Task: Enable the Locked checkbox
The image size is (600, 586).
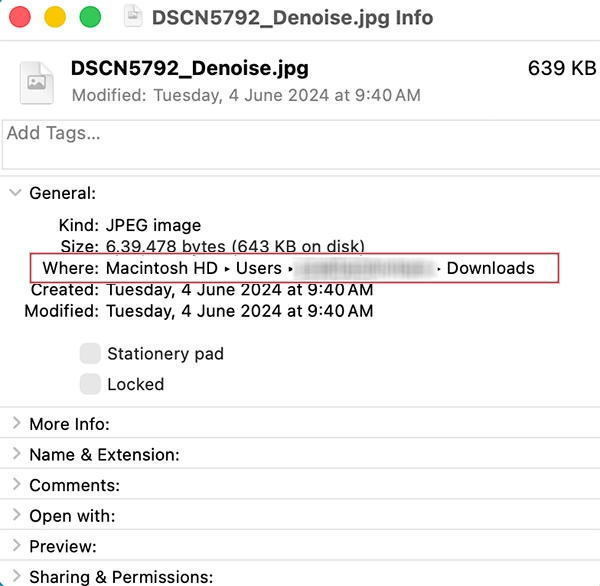Action: tap(90, 384)
